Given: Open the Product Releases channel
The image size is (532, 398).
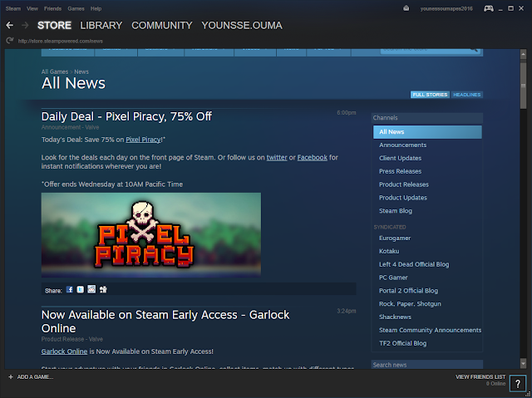Looking at the screenshot, I should click(404, 184).
